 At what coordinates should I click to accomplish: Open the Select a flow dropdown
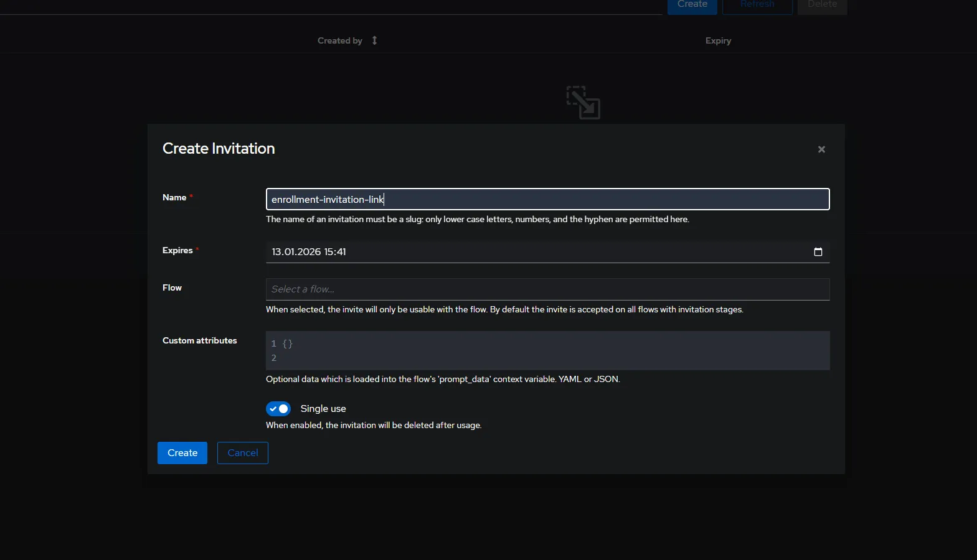(x=547, y=289)
